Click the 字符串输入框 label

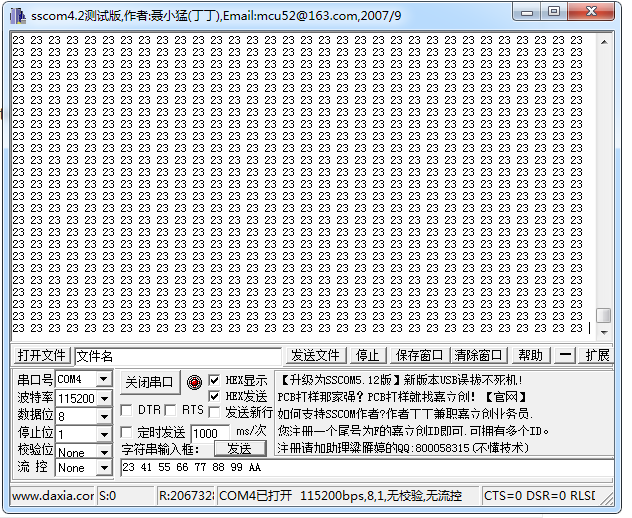click(160, 449)
